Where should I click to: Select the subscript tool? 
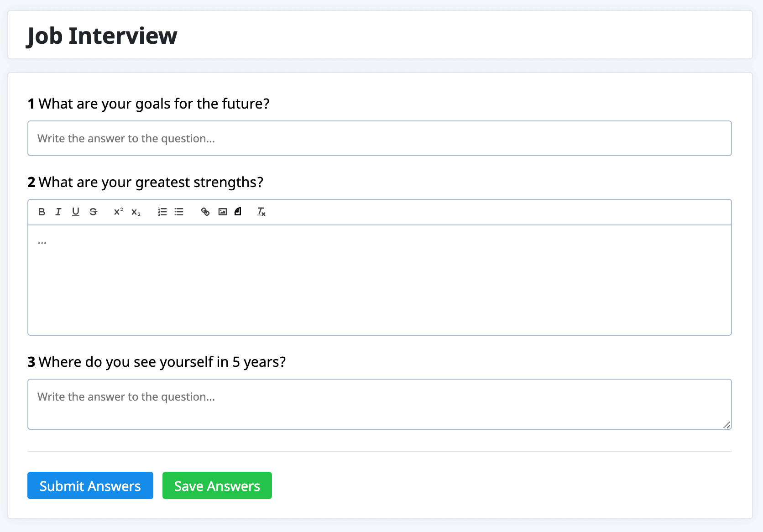tap(136, 212)
